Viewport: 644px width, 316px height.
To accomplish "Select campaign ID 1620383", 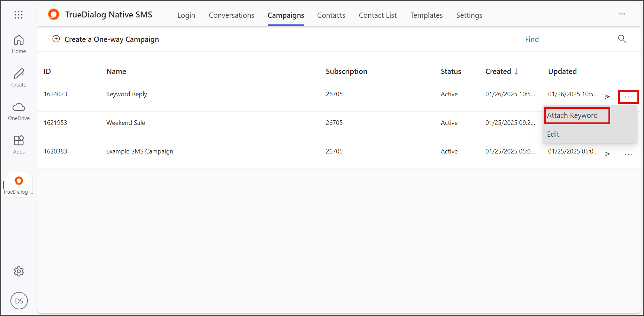I will pyautogui.click(x=55, y=151).
